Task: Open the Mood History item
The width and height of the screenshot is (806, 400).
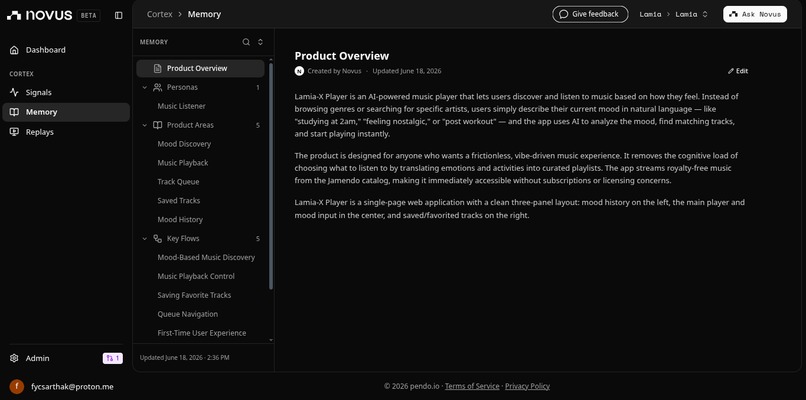Action: coord(180,220)
